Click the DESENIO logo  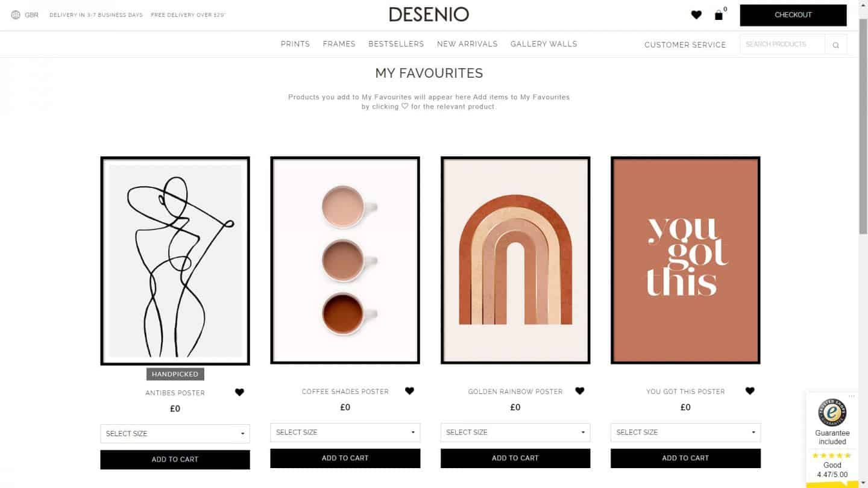point(429,14)
